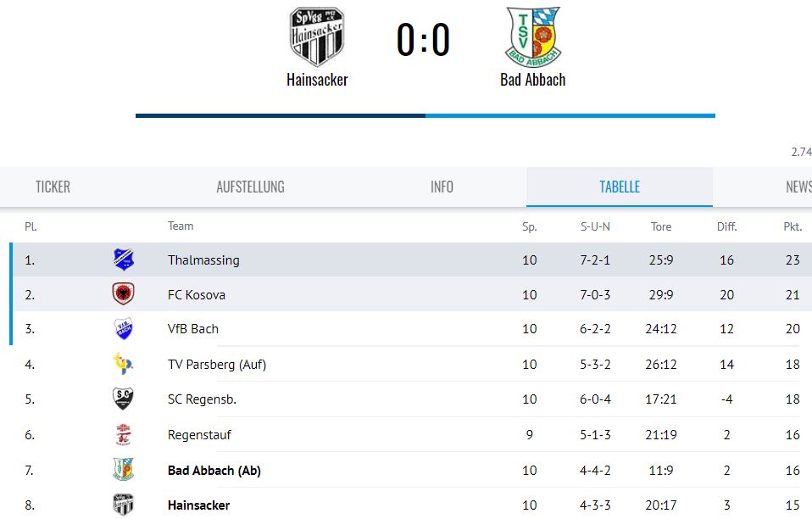Image resolution: width=812 pixels, height=519 pixels.
Task: Open the SC Regensb. club logo
Action: pos(123,399)
